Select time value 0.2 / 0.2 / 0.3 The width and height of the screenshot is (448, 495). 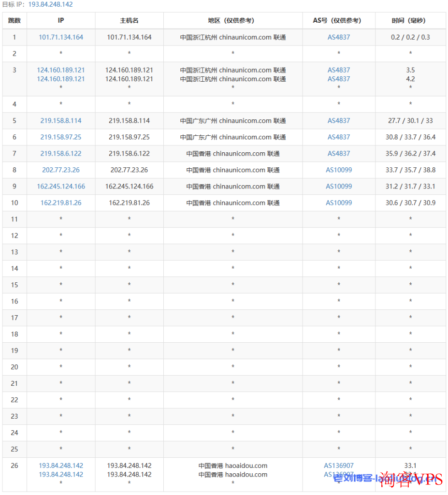pos(410,37)
